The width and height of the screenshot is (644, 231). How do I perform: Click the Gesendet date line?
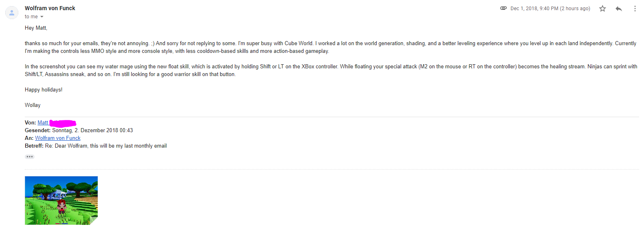click(x=92, y=131)
